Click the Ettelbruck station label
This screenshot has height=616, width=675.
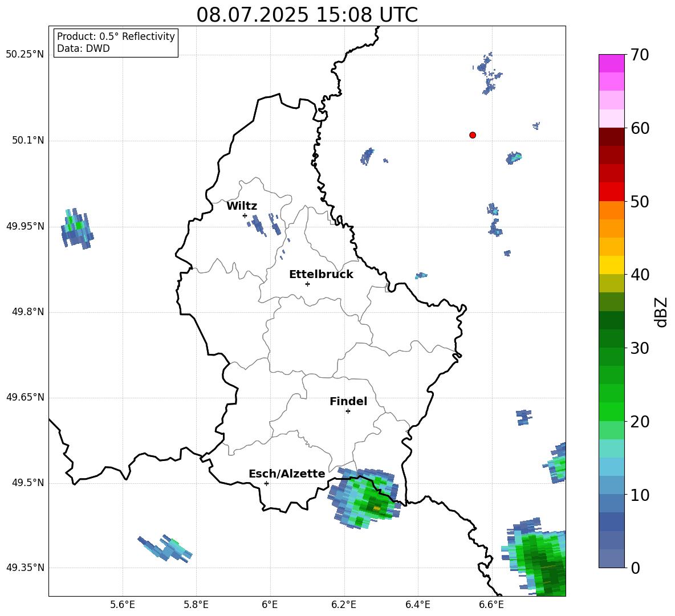[x=321, y=275]
